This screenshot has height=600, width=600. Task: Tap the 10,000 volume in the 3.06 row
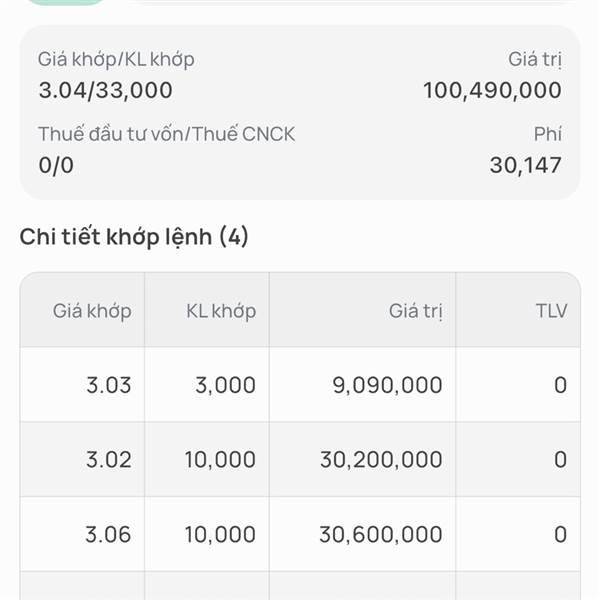pos(220,535)
